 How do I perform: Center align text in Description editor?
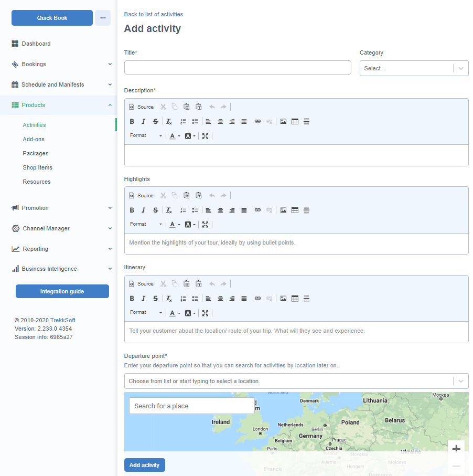click(220, 121)
